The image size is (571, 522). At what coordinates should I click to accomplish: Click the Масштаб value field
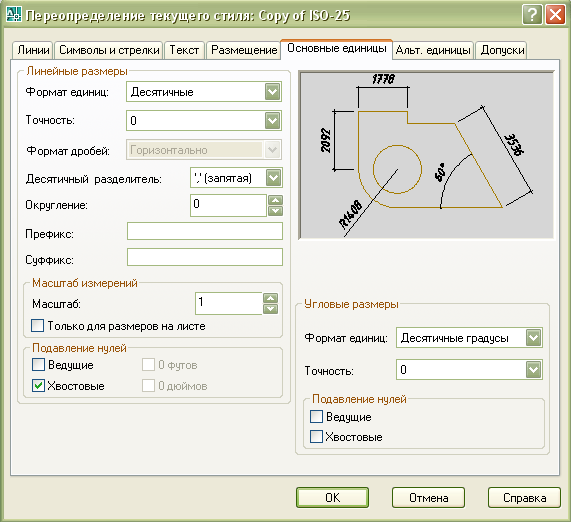point(229,303)
